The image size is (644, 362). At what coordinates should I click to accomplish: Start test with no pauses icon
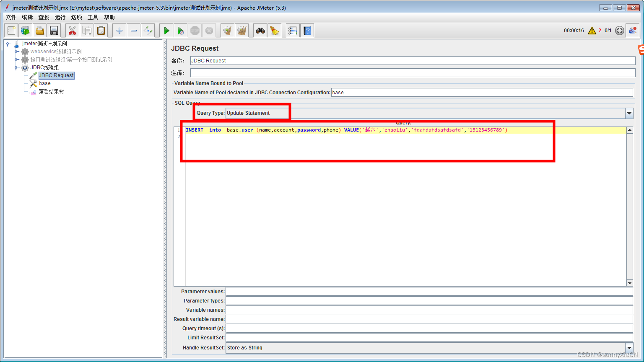[x=181, y=31]
